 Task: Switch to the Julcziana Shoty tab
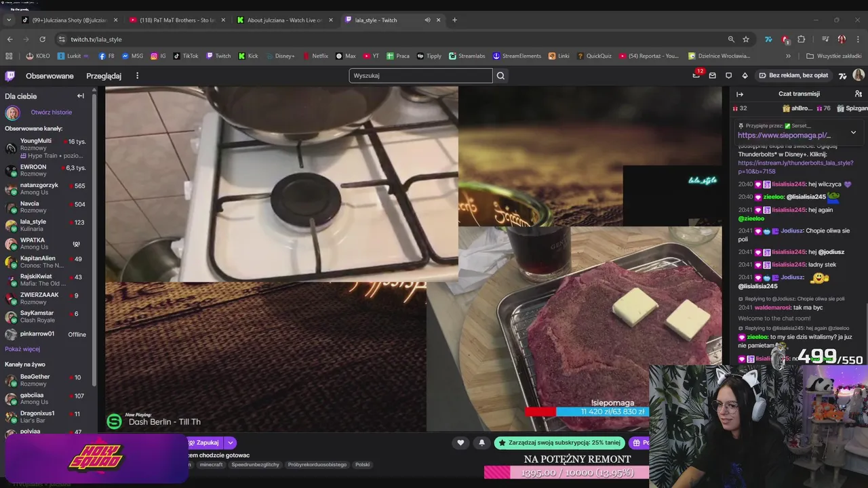70,20
